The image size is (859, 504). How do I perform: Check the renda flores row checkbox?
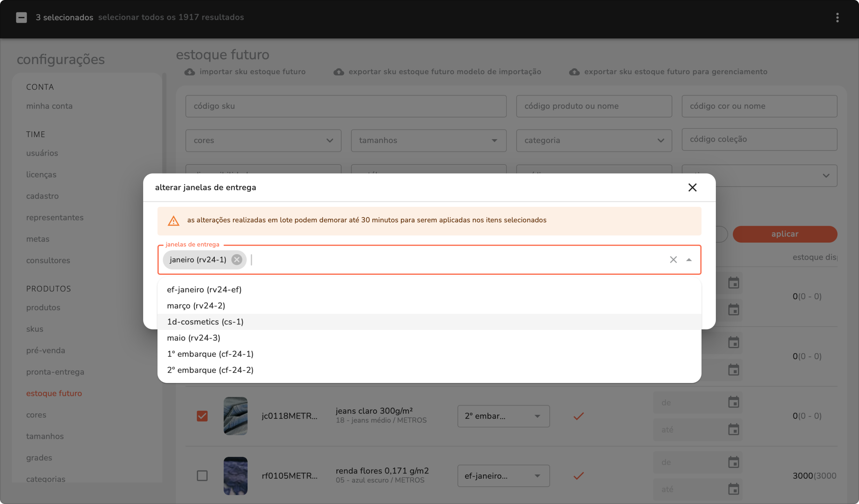(202, 475)
